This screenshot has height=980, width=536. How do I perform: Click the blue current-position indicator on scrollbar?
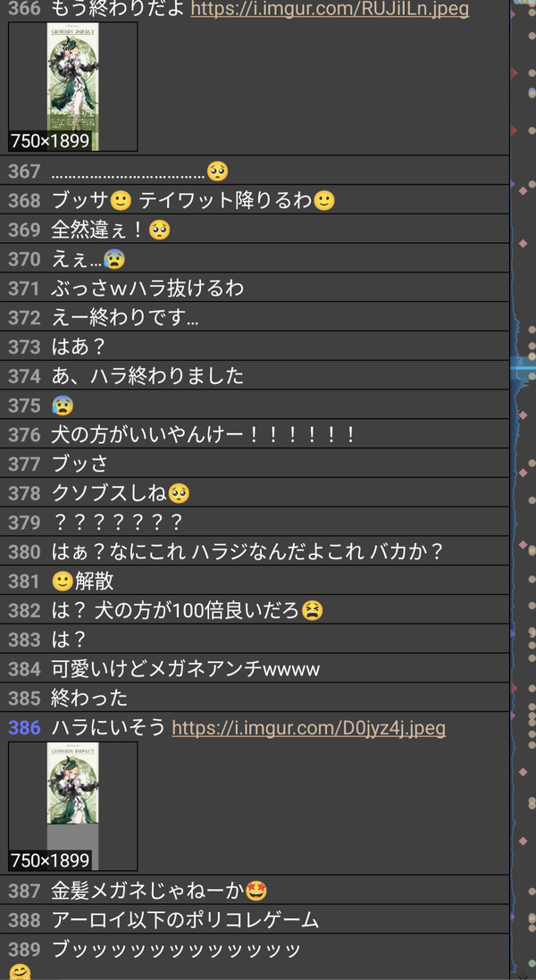click(x=523, y=368)
